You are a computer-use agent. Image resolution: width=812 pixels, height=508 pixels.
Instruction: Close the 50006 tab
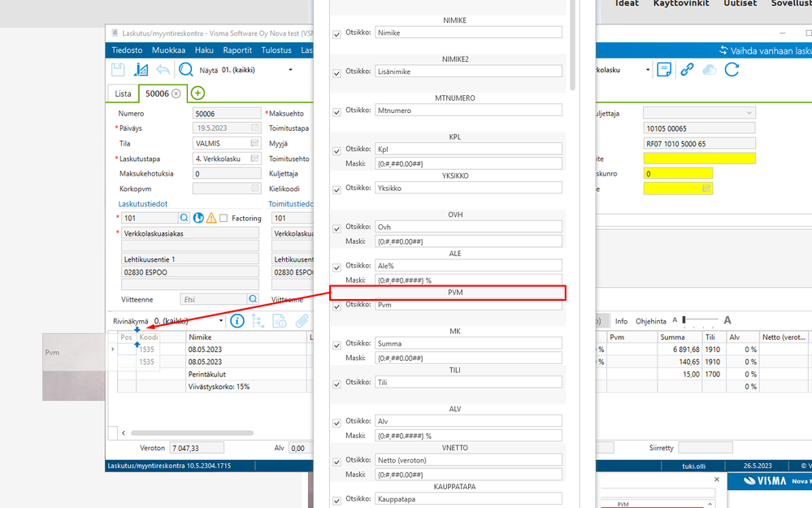[176, 93]
